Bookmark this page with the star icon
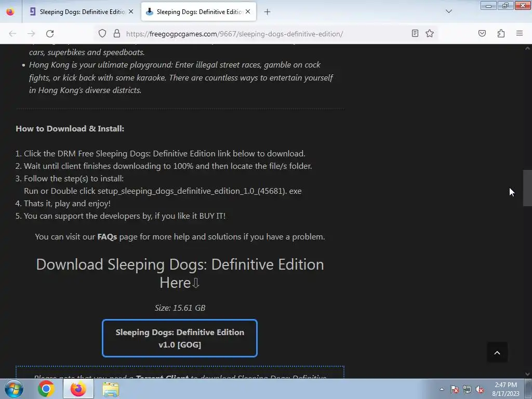Viewport: 532px width, 399px height. [x=430, y=33]
